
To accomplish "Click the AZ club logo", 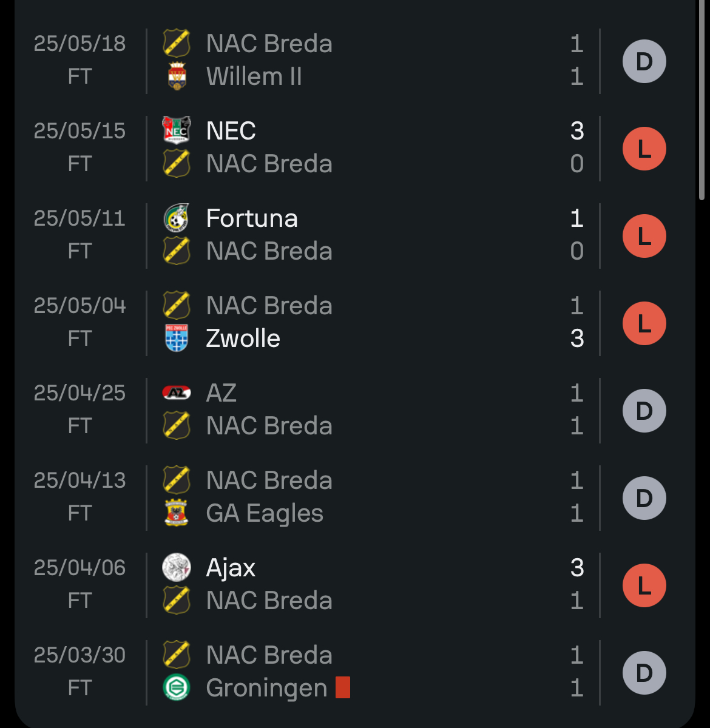I will pos(177,393).
